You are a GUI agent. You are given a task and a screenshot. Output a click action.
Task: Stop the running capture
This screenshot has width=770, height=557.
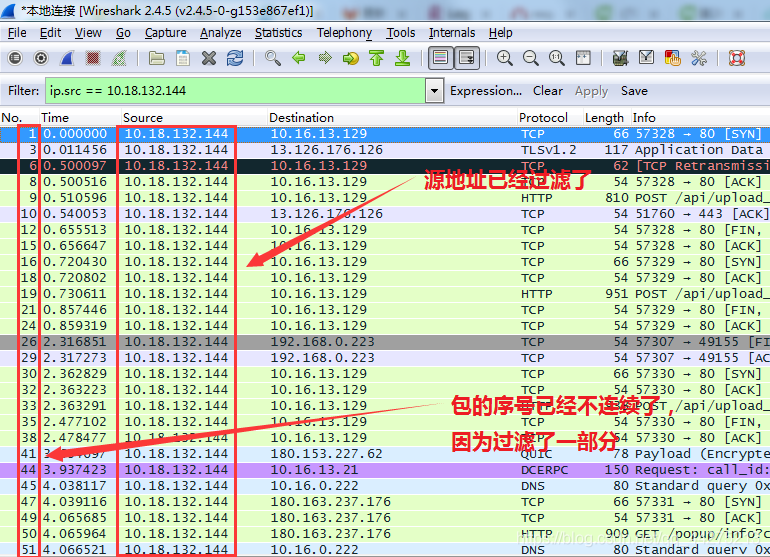pyautogui.click(x=93, y=58)
